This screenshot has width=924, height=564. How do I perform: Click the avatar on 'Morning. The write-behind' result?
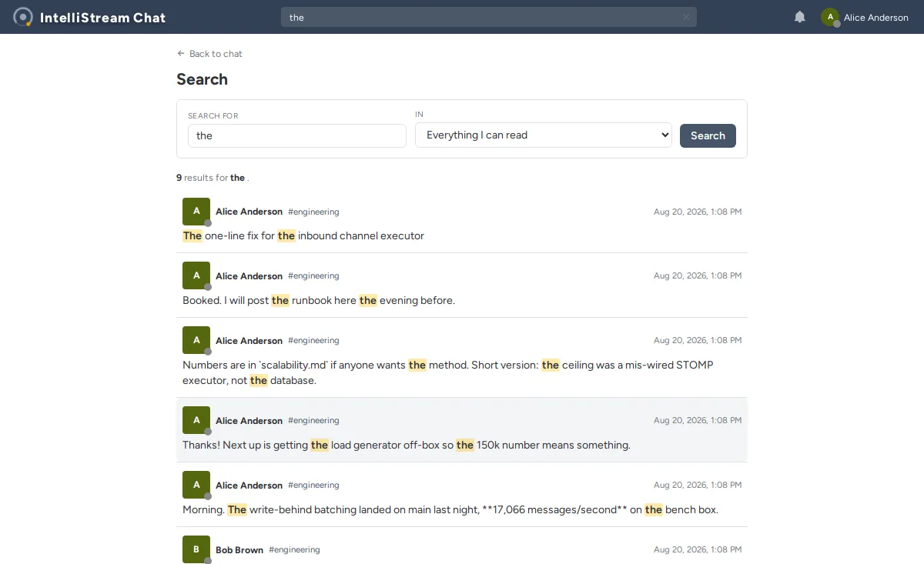coord(196,485)
